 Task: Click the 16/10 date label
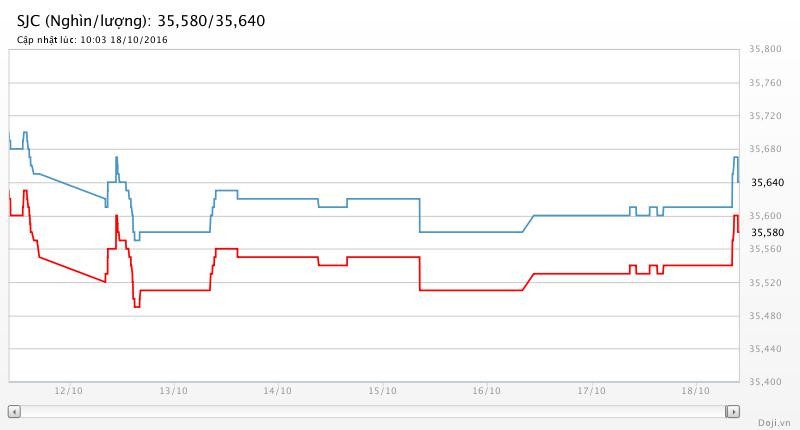486,391
